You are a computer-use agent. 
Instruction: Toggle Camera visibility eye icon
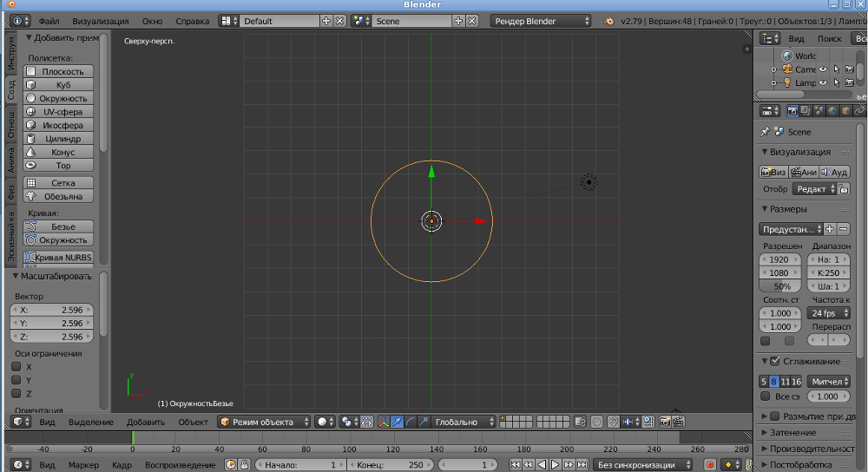pyautogui.click(x=823, y=69)
